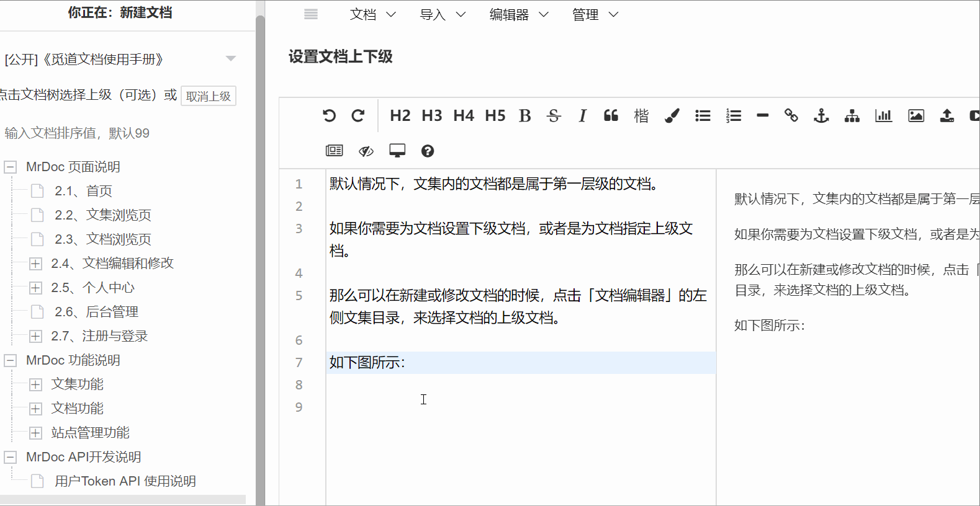Click the undo arrow in editor toolbar
Image resolution: width=980 pixels, height=506 pixels.
pyautogui.click(x=329, y=116)
